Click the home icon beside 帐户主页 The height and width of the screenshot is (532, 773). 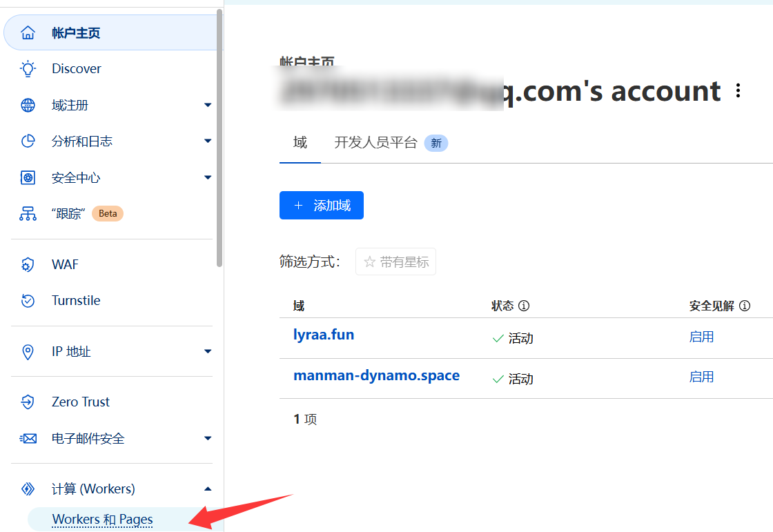(x=28, y=32)
